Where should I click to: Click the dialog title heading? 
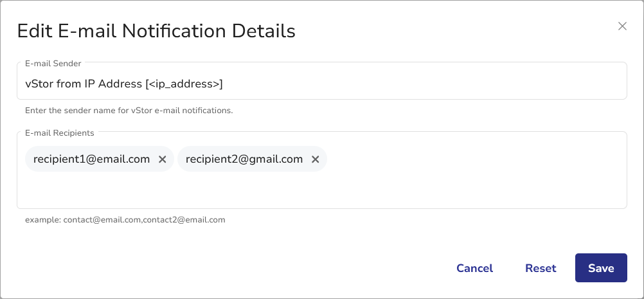click(x=156, y=31)
